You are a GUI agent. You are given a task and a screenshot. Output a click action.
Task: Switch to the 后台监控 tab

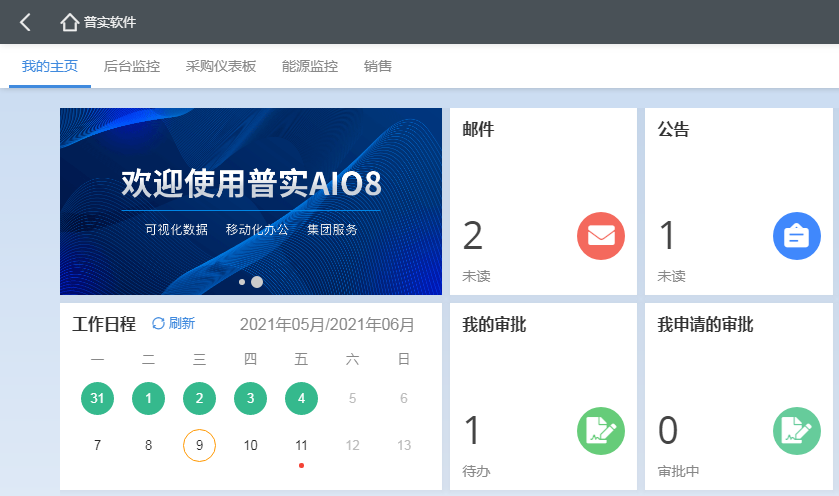click(132, 67)
